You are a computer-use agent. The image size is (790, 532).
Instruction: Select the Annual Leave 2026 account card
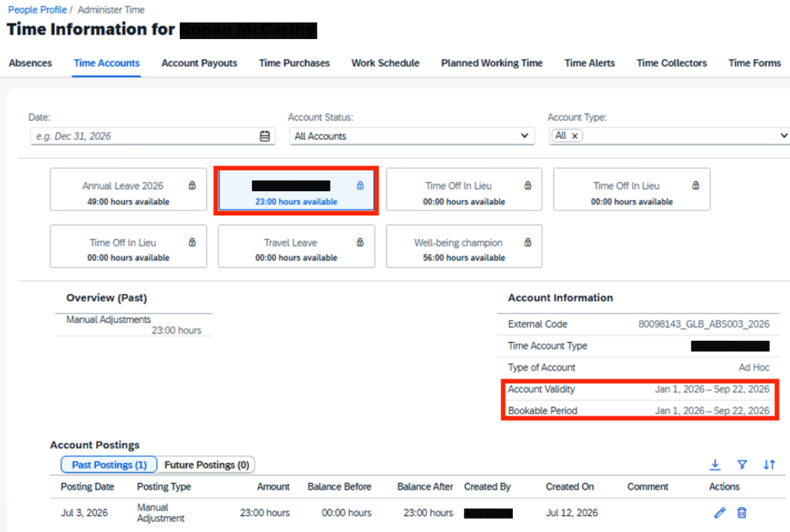128,189
